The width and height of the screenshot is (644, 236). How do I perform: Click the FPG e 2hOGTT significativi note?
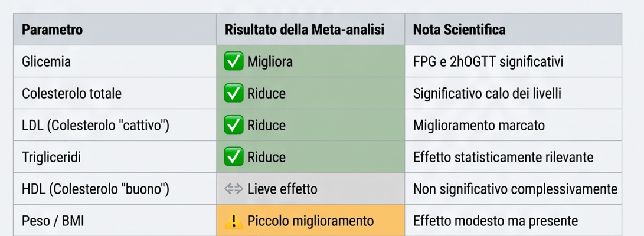tap(488, 62)
